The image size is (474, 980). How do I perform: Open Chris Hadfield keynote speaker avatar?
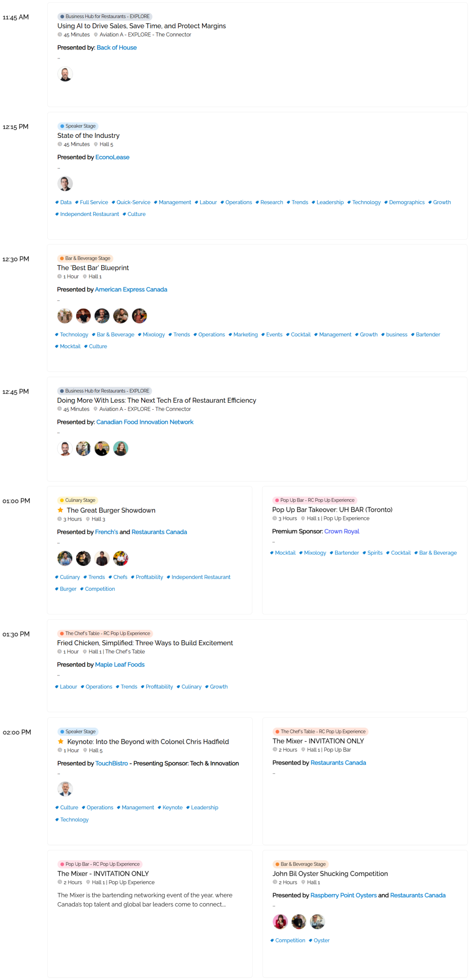[x=65, y=789]
